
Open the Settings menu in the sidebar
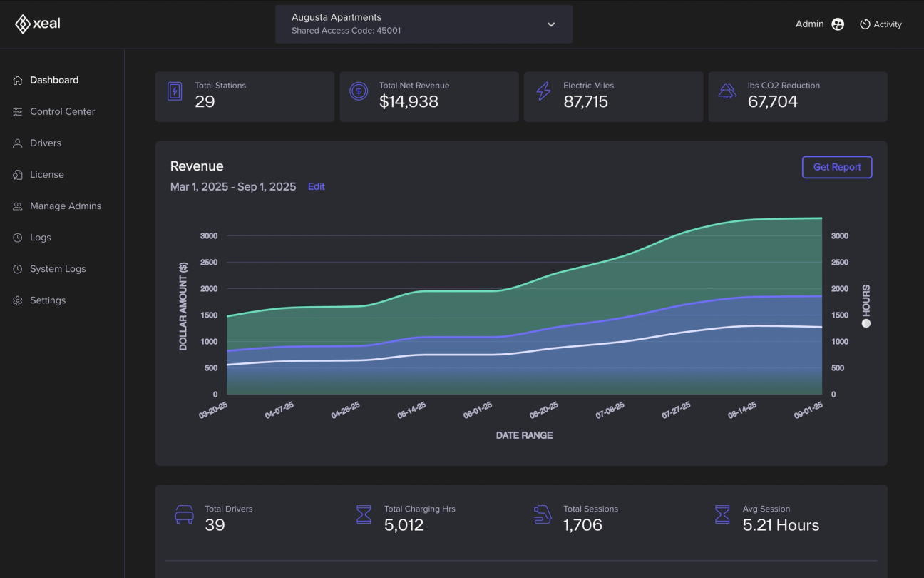pyautogui.click(x=17, y=300)
